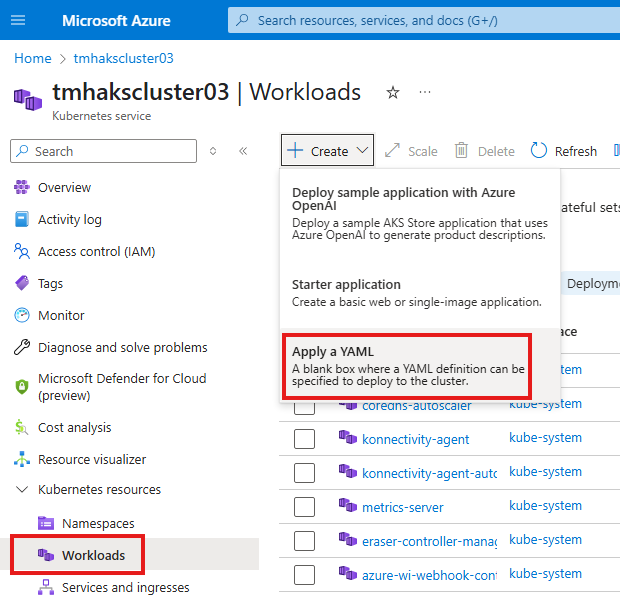The height and width of the screenshot is (606, 620).
Task: Click into the sidebar Search box
Action: (104, 151)
